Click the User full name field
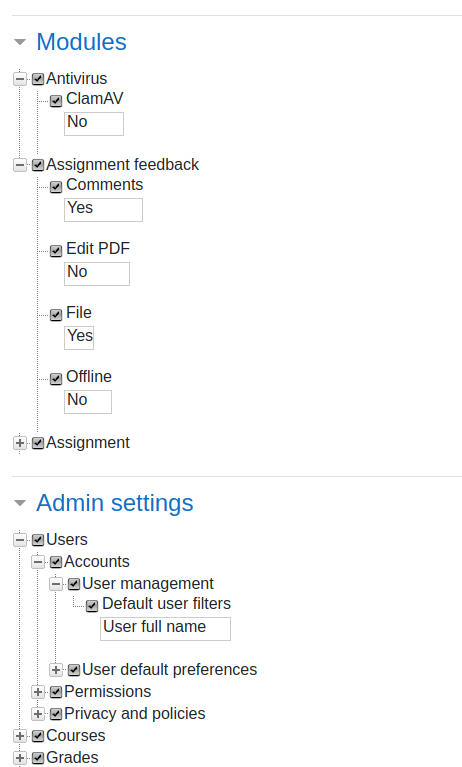 click(165, 629)
